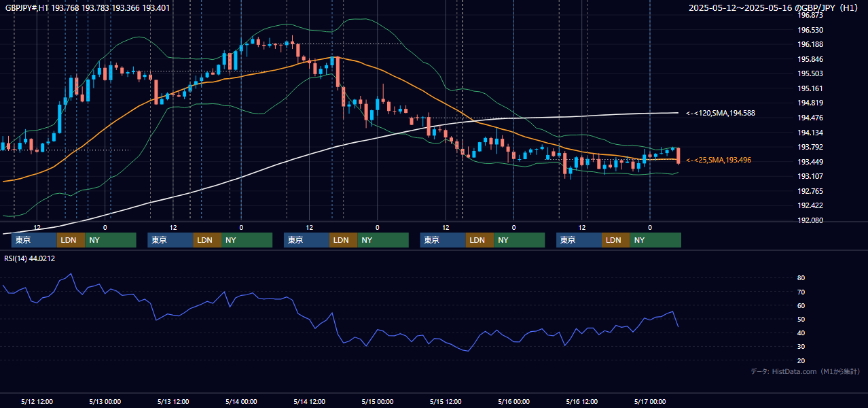868x408 pixels.
Task: Click the 193.792 price label
Action: coord(810,147)
